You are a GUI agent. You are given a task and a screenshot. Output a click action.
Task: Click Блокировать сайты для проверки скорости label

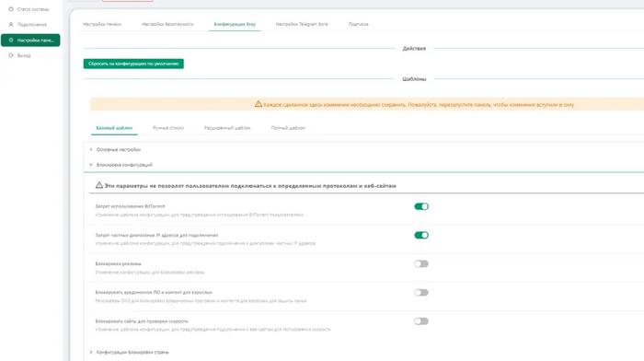click(x=142, y=321)
